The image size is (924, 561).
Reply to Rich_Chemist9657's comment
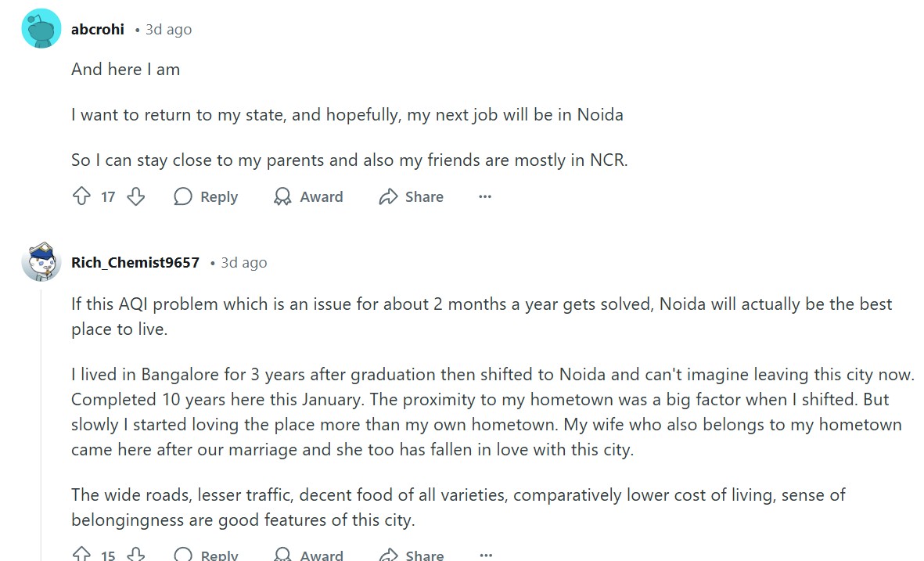click(206, 554)
